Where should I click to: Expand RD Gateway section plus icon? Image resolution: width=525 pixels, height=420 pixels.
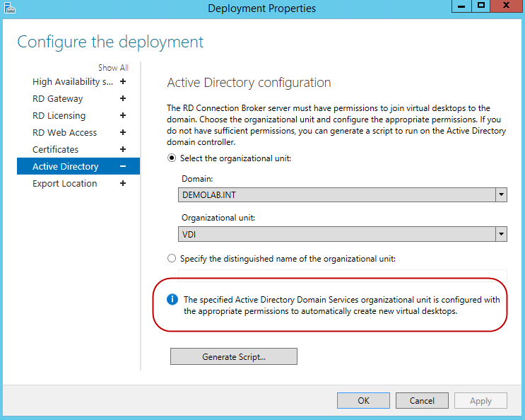[123, 98]
